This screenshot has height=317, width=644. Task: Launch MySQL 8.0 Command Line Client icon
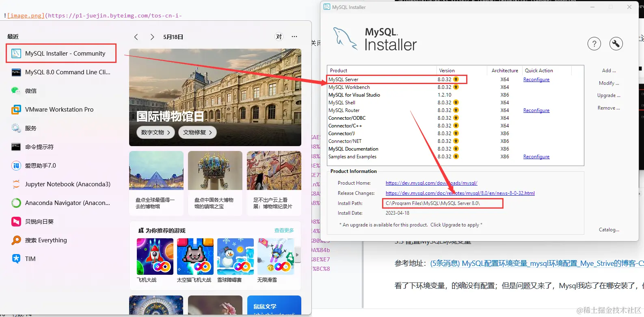[x=16, y=72]
